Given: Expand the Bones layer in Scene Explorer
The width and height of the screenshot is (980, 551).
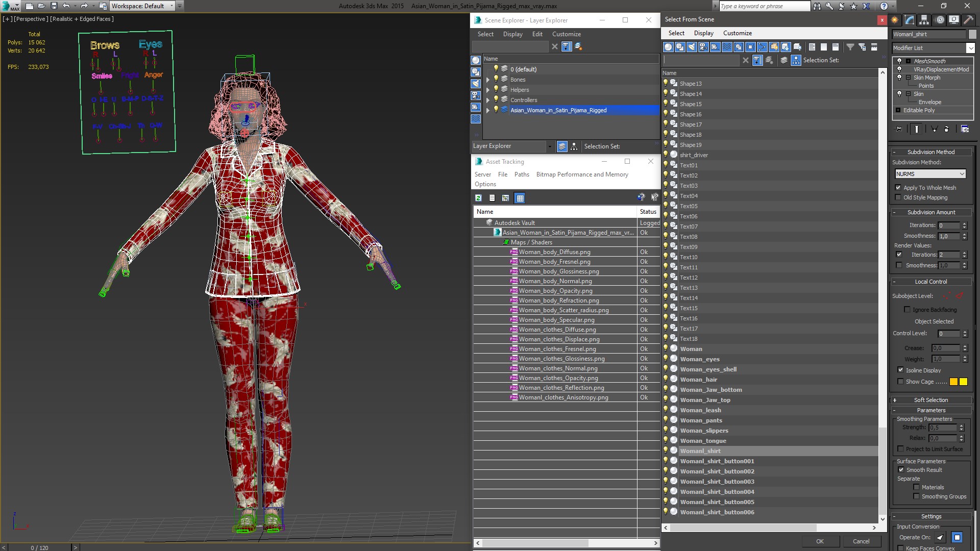Looking at the screenshot, I should (487, 80).
